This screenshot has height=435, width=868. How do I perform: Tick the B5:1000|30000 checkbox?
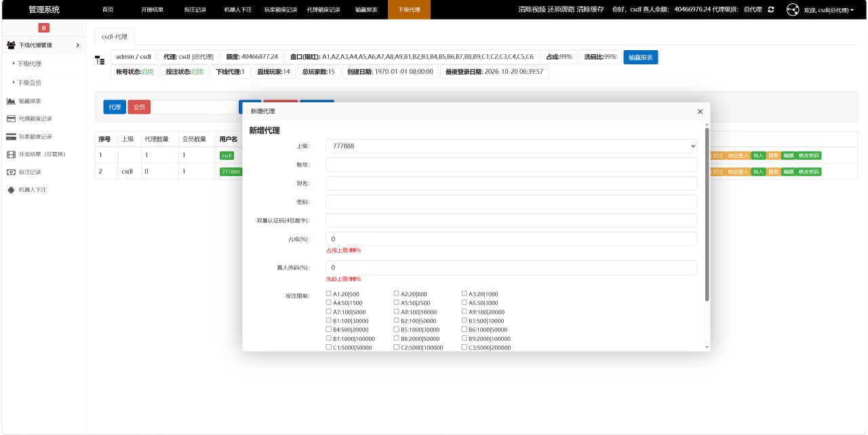click(x=397, y=329)
